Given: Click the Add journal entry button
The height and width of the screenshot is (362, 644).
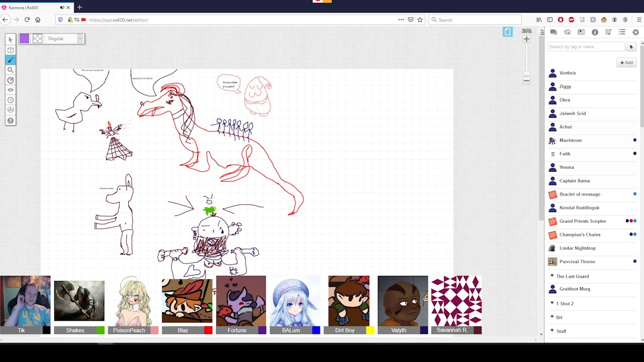Looking at the screenshot, I should (626, 63).
